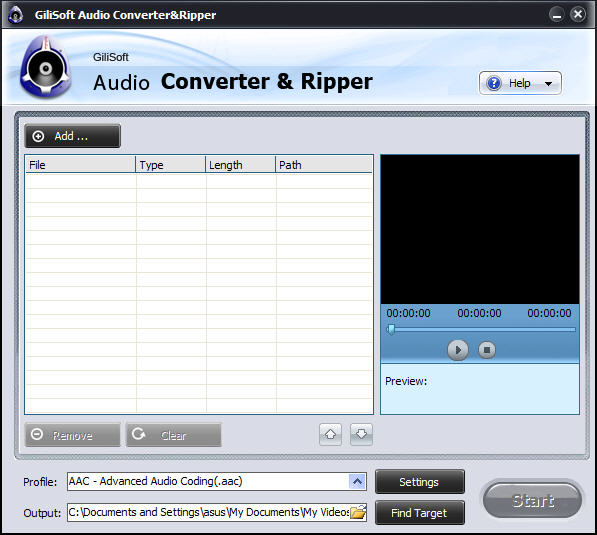Click the Start conversion button
The width and height of the screenshot is (597, 535).
tap(532, 500)
